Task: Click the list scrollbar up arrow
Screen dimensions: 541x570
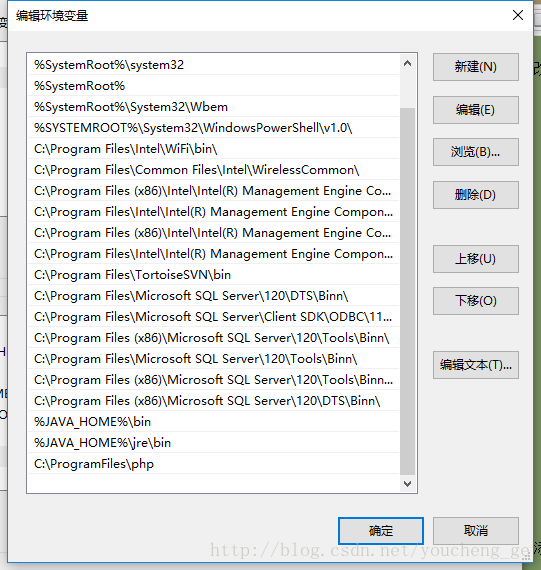Action: coord(408,64)
